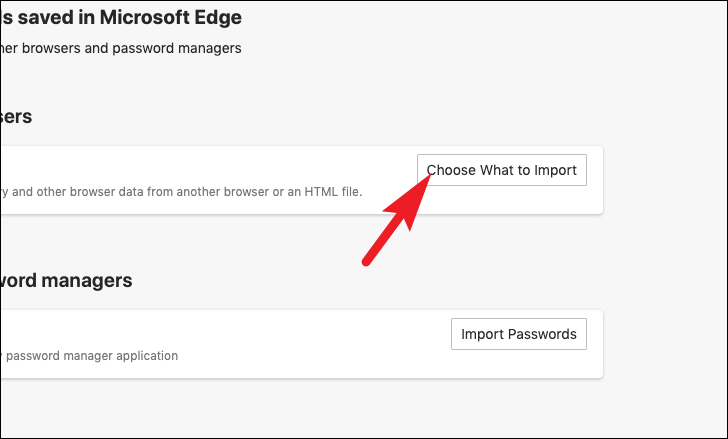Click the 'word managers' section heading
Screen dimensions: 728x439
pyautogui.click(x=66, y=281)
